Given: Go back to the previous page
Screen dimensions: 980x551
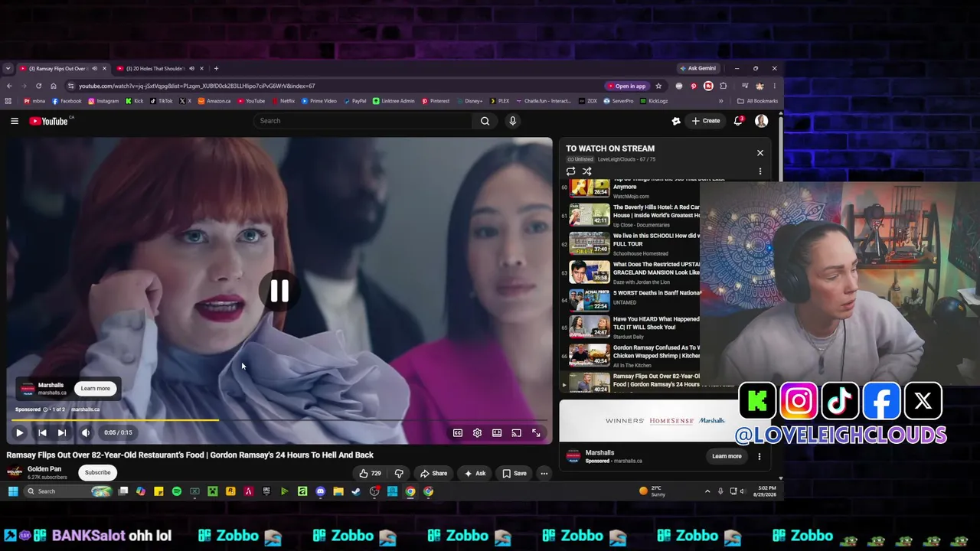Looking at the screenshot, I should tap(8, 86).
